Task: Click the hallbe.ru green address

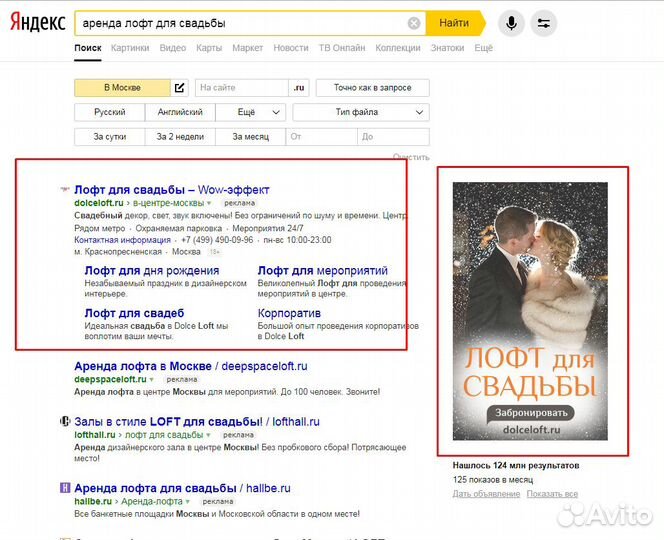Action: pyautogui.click(x=93, y=501)
